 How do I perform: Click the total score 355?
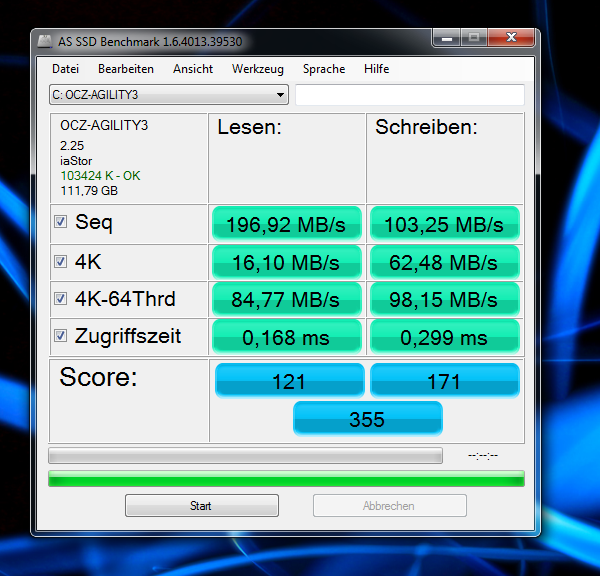click(368, 419)
